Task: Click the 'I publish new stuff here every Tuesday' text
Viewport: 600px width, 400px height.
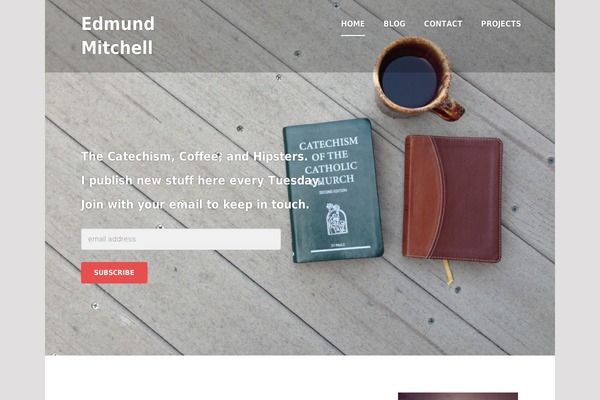Action: (201, 180)
